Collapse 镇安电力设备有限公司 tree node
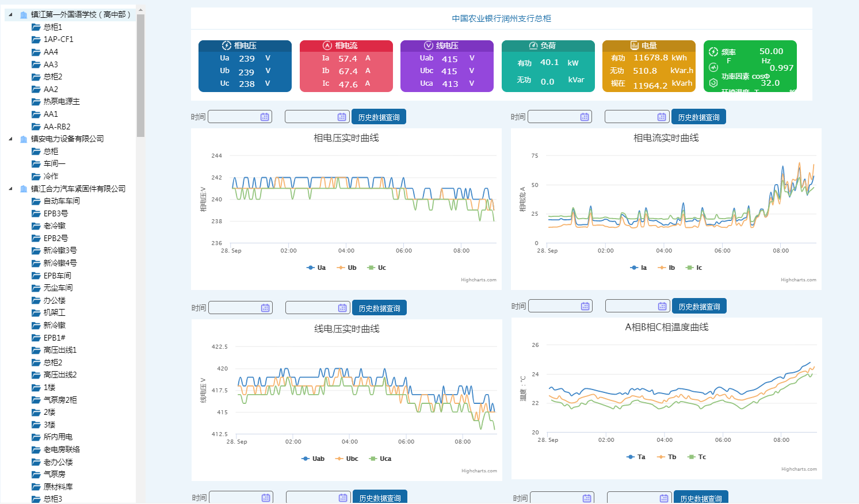Viewport: 859px width, 504px height. [10, 139]
